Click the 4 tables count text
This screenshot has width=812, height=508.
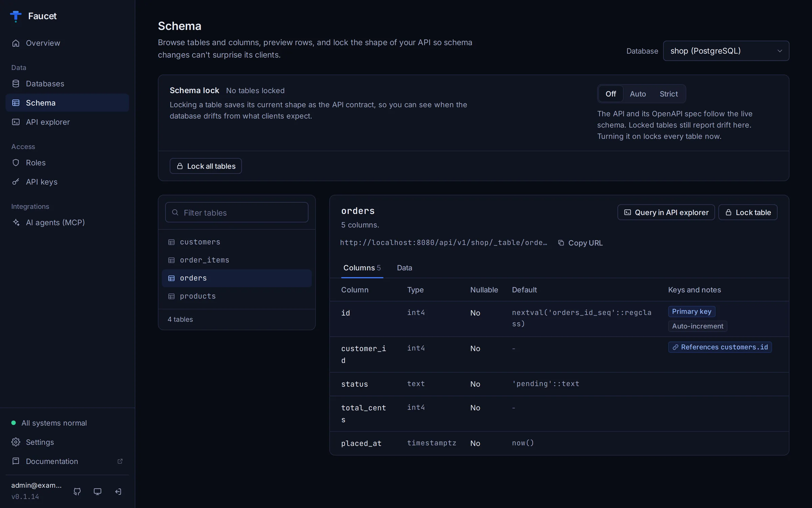[x=180, y=319]
